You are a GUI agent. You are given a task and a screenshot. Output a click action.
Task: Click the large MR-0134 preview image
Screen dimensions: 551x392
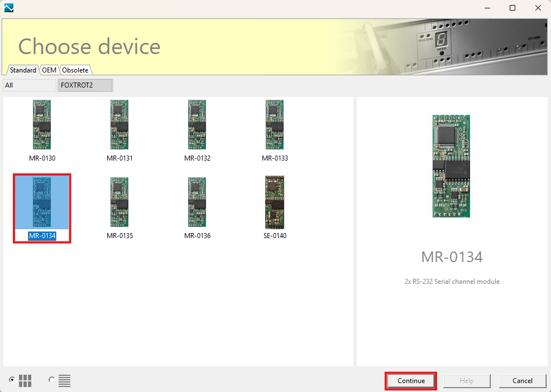pos(451,166)
